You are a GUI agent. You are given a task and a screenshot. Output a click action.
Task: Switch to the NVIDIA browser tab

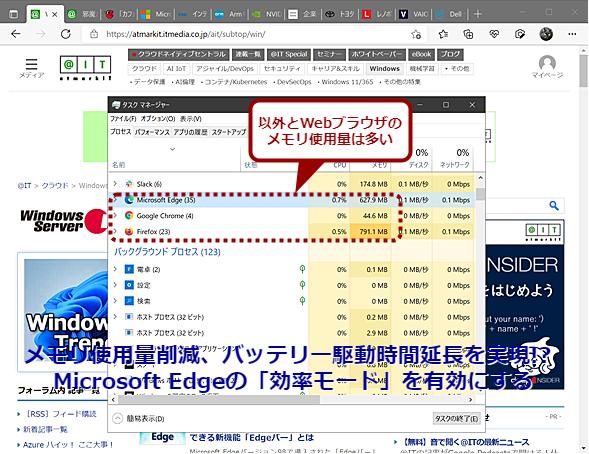click(x=267, y=14)
